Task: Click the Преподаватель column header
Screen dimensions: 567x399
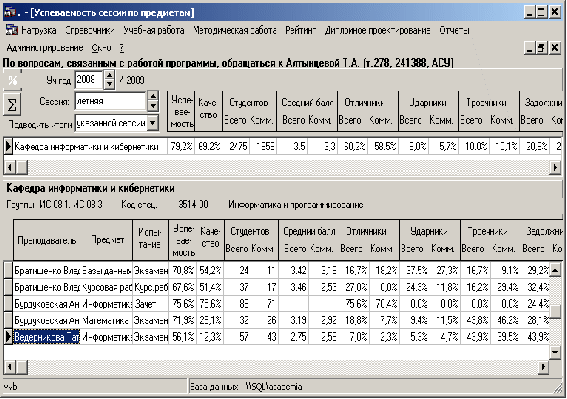Action: click(x=47, y=240)
